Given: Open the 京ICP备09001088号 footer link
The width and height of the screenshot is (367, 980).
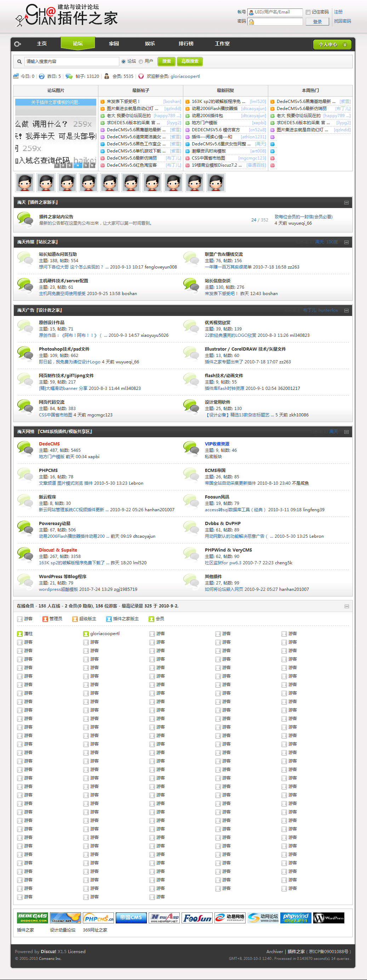Looking at the screenshot, I should [328, 951].
